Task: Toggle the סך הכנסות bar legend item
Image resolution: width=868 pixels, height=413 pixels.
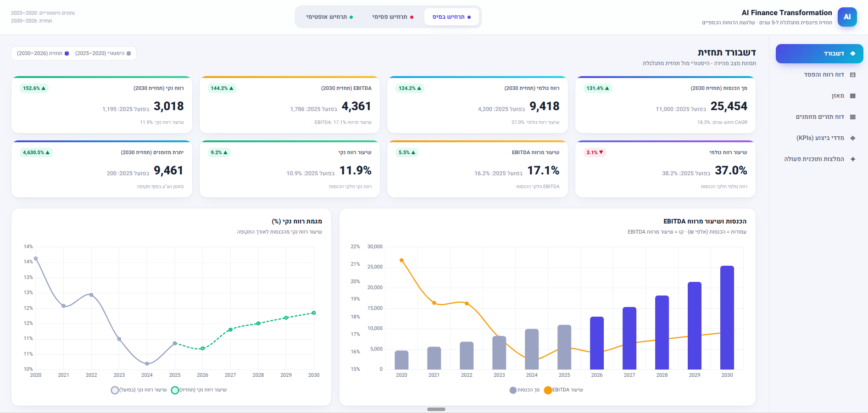Action: (x=524, y=390)
